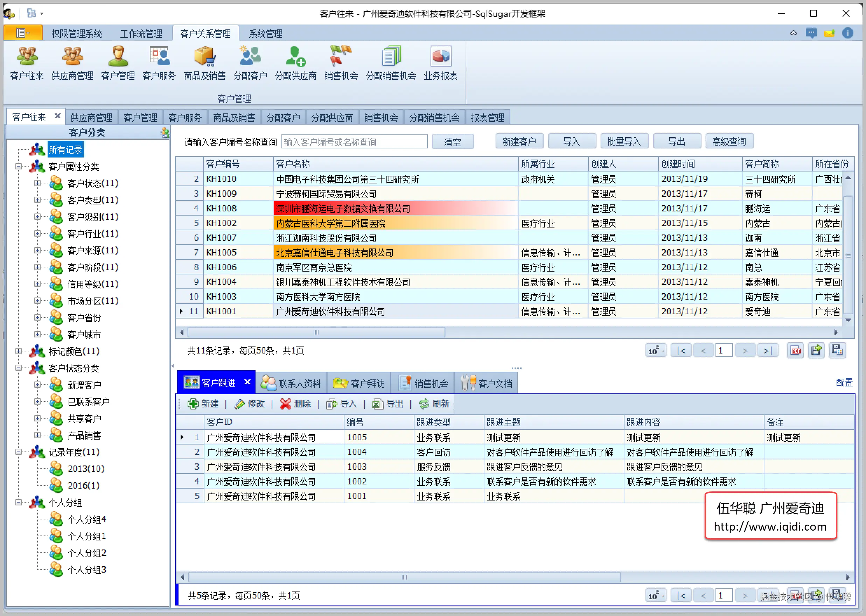Screen dimensions: 866x616
Task: Click the 高级查询 button
Action: [729, 142]
